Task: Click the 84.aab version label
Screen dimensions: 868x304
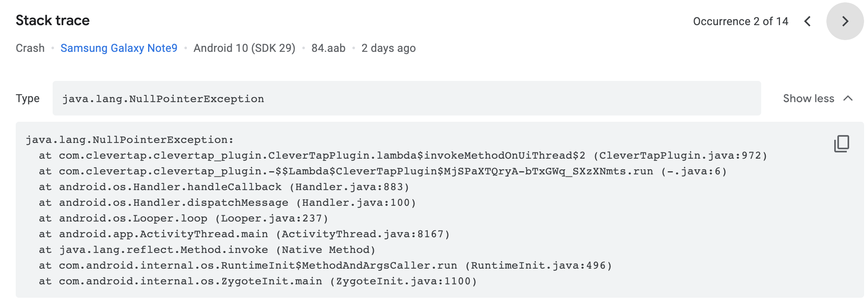Action: [x=328, y=48]
